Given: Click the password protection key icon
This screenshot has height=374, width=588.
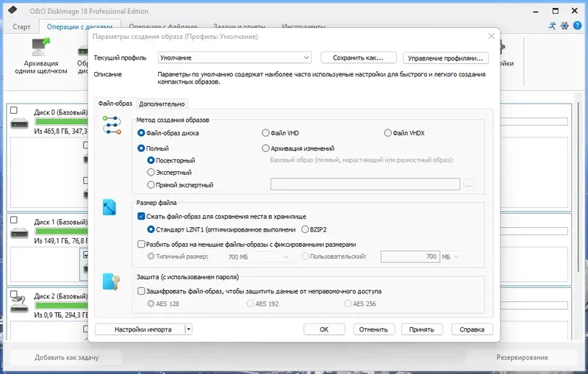Looking at the screenshot, I should click(111, 281).
